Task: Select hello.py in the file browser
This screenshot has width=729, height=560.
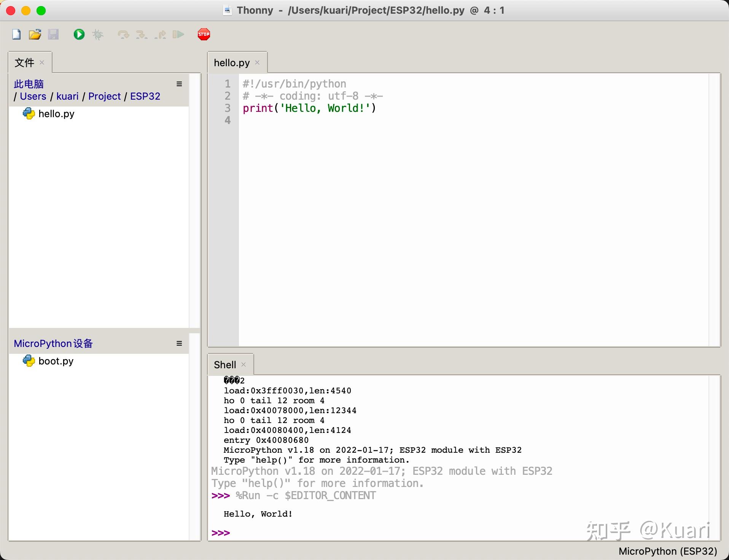Action: click(56, 113)
